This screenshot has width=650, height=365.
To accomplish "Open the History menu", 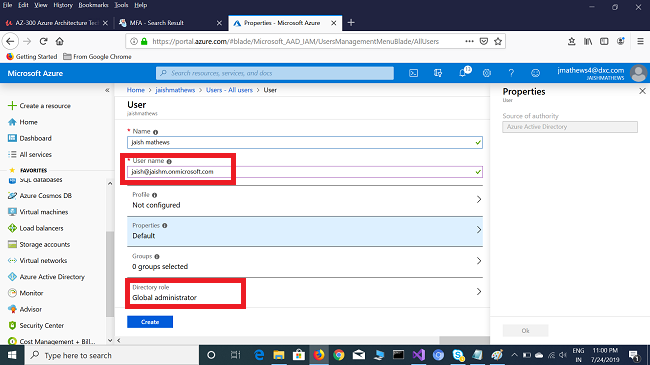I will coord(63,5).
